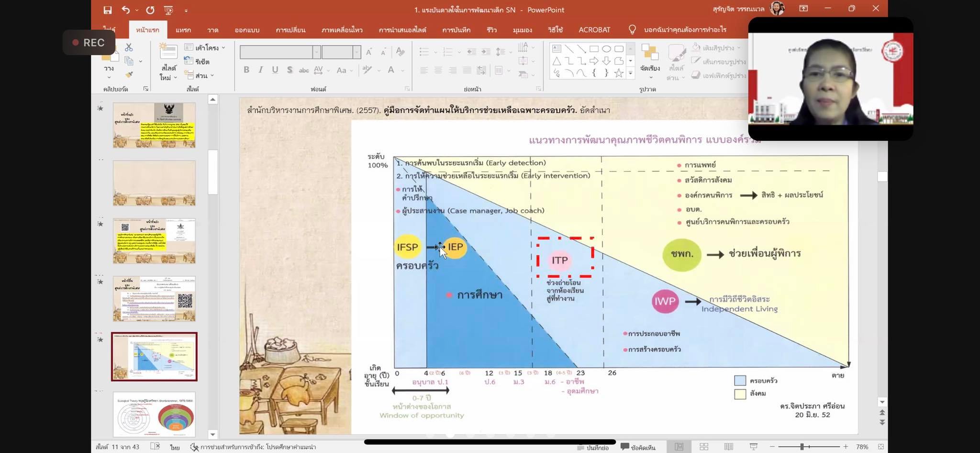Open the font name dropdown arrow
This screenshot has height=453, width=980.
click(316, 52)
